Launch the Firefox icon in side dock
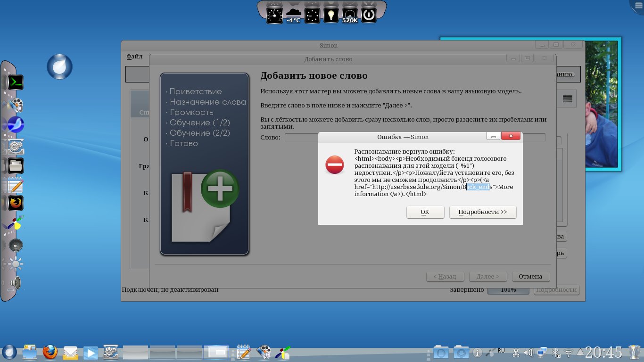 pos(16,203)
